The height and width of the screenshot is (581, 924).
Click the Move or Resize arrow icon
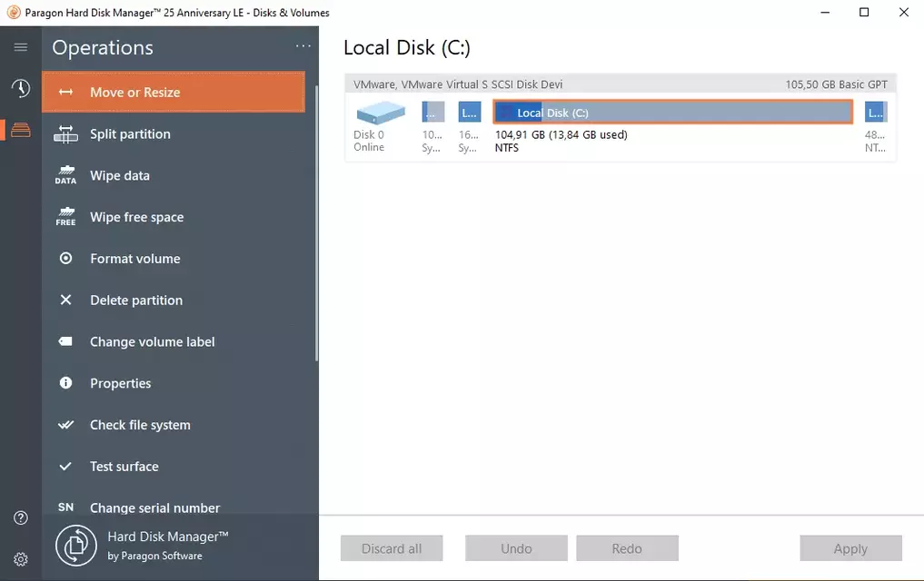coord(66,92)
